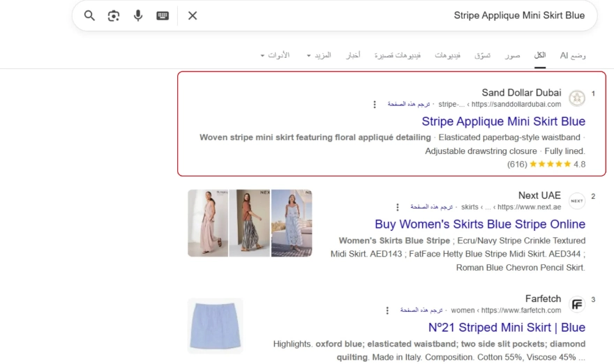Click the Sand Dollar Dubai site name
614x364 pixels.
click(521, 93)
